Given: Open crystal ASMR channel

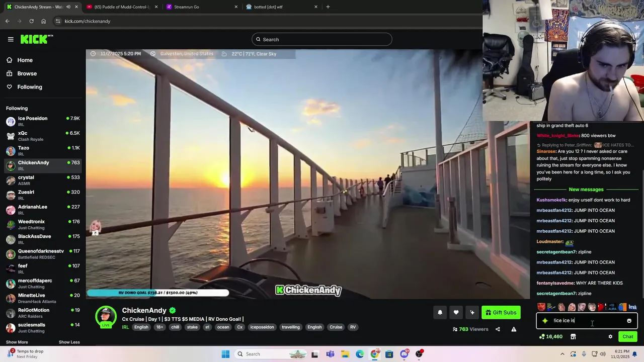Looking at the screenshot, I should tap(43, 180).
